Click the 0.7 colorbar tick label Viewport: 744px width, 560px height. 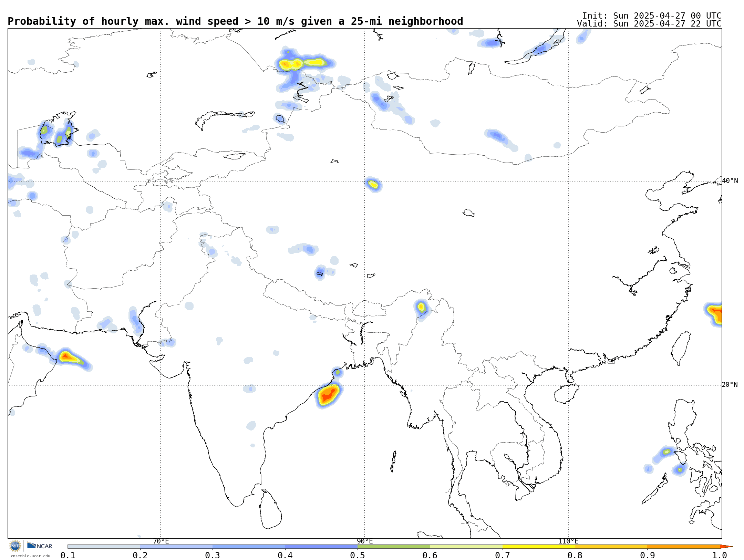click(x=503, y=555)
